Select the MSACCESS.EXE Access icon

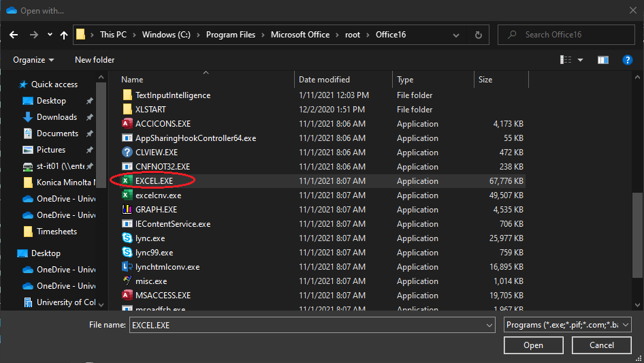coord(127,296)
